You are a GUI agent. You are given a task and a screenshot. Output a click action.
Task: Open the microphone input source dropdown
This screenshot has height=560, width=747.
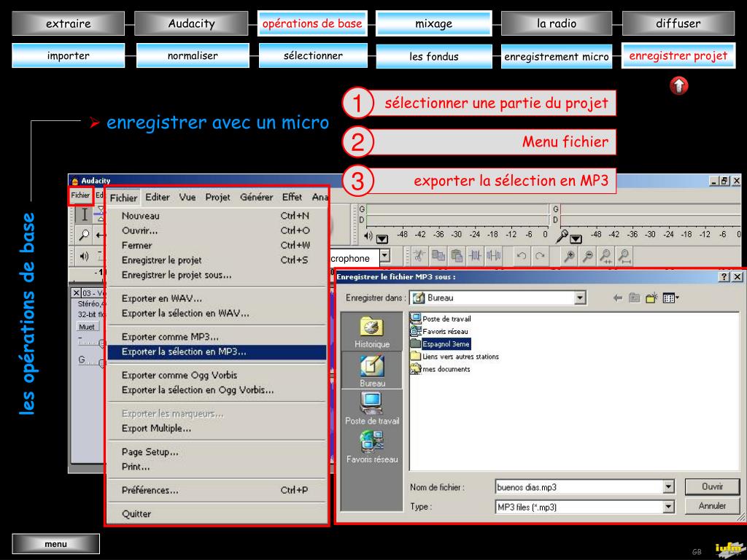click(385, 257)
